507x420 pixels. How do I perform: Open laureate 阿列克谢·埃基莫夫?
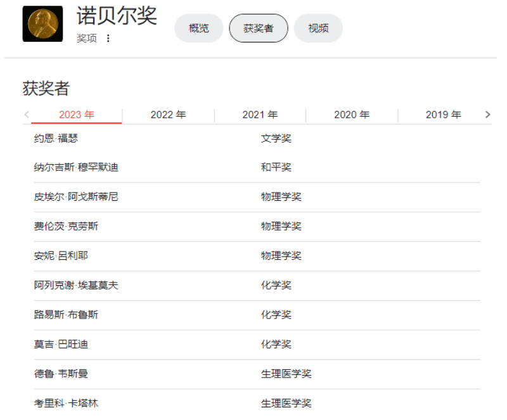pyautogui.click(x=76, y=285)
